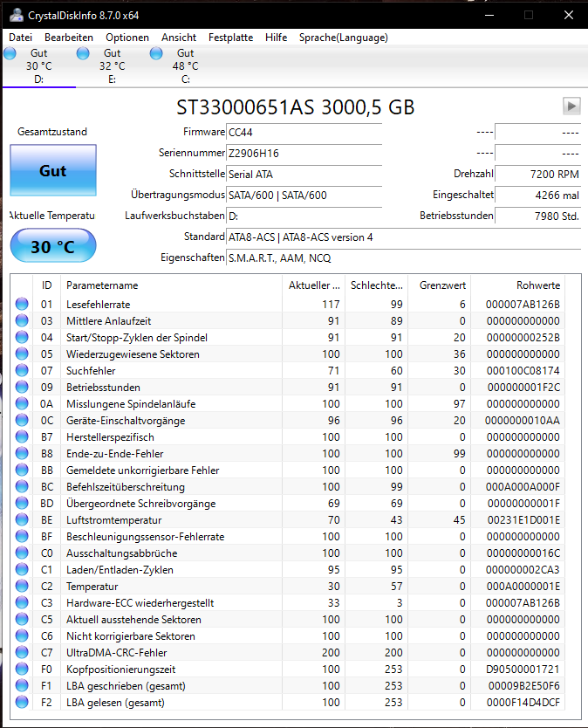Image resolution: width=588 pixels, height=728 pixels.
Task: Click the Eingeschaltet value 4266 mal
Action: click(538, 195)
